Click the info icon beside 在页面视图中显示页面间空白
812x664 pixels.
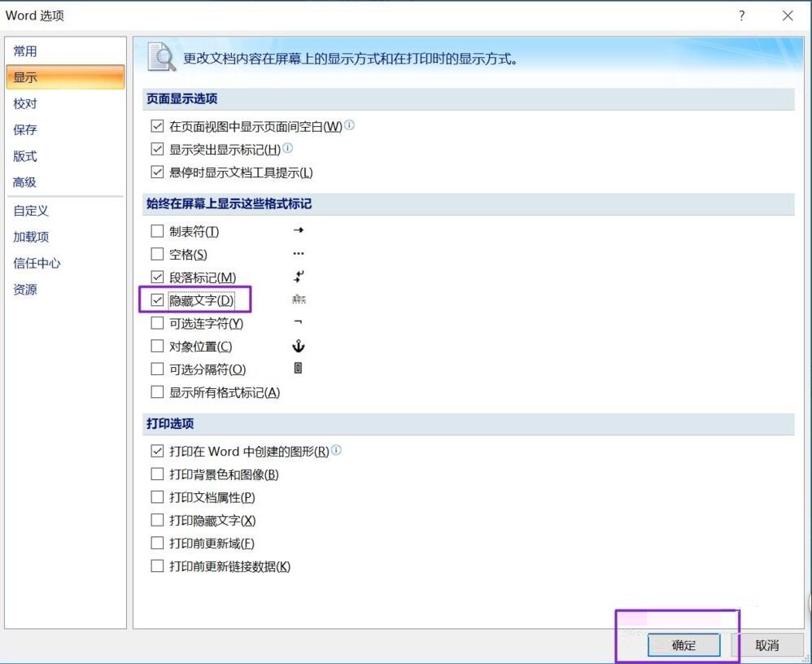coord(350,124)
